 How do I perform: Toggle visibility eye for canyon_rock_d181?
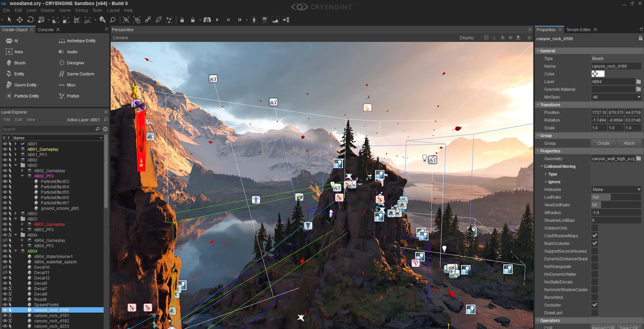[x=5, y=316]
